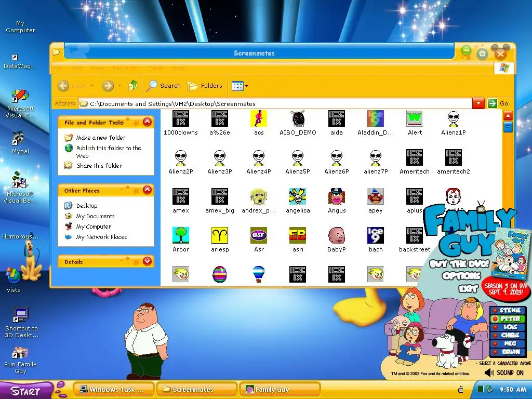Open the Back button history dropdown arrow
The width and height of the screenshot is (532, 399).
[92, 86]
